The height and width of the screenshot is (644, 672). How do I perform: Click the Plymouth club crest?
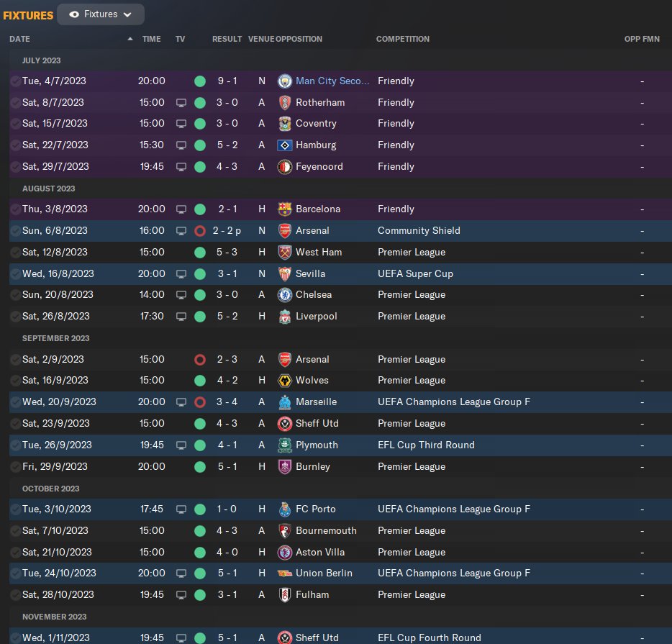click(x=285, y=445)
